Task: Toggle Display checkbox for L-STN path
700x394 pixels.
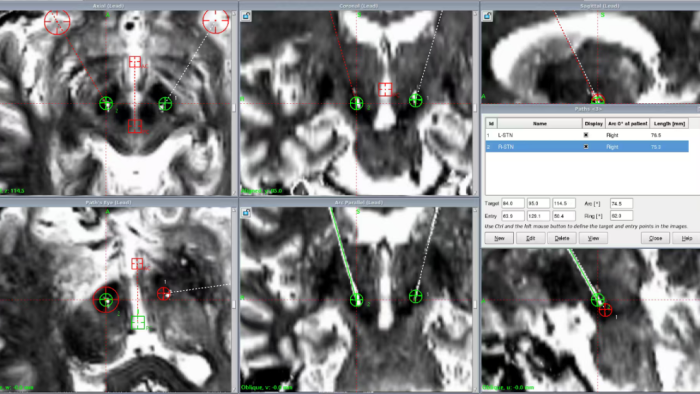Action: tap(586, 135)
